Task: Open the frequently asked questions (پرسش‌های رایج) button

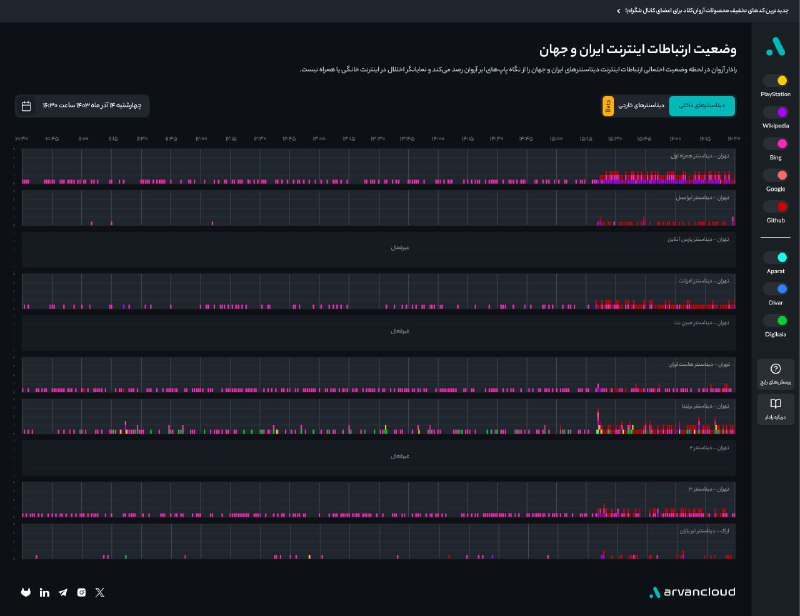Action: coord(776,374)
